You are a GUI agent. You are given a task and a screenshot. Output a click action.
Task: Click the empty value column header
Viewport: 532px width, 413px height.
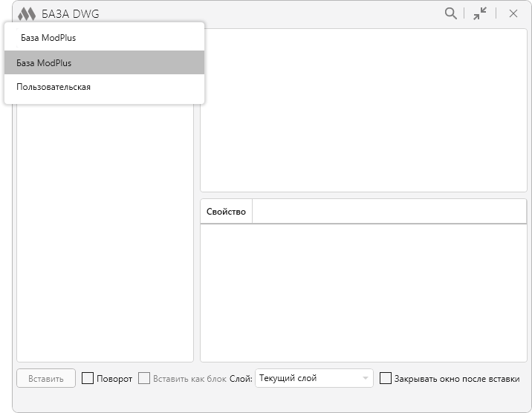coord(389,212)
